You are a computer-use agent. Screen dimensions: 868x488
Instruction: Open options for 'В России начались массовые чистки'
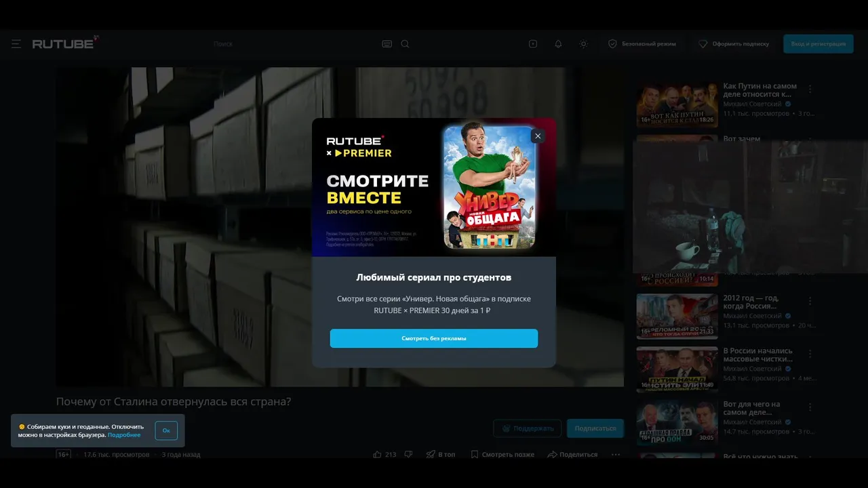tap(810, 354)
